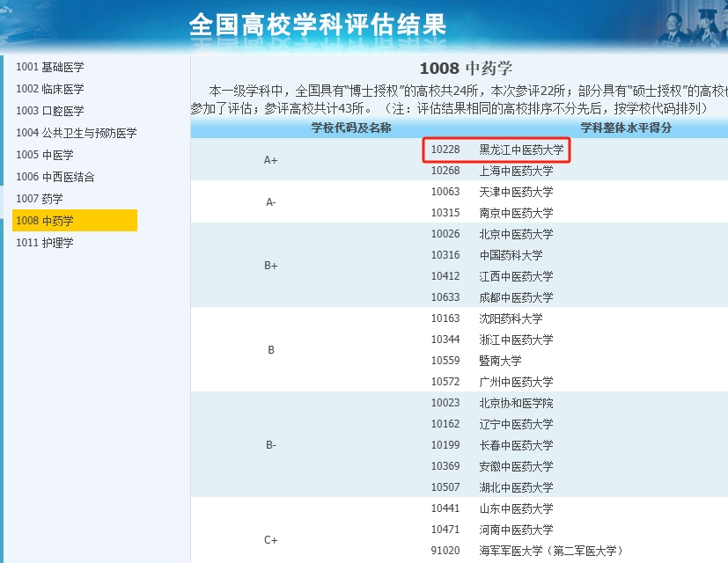Select the 黑龙江中医药大学 row
Viewport: 728px width, 563px height.
(521, 150)
